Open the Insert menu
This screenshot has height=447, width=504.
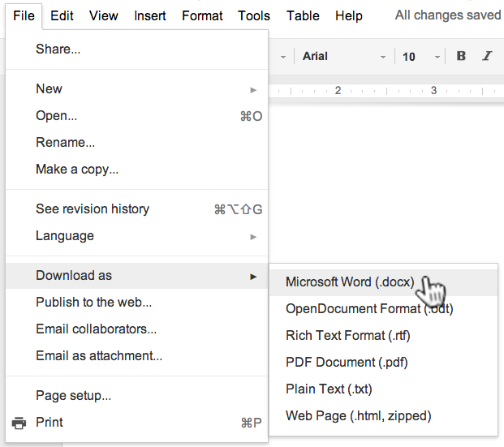coord(150,15)
